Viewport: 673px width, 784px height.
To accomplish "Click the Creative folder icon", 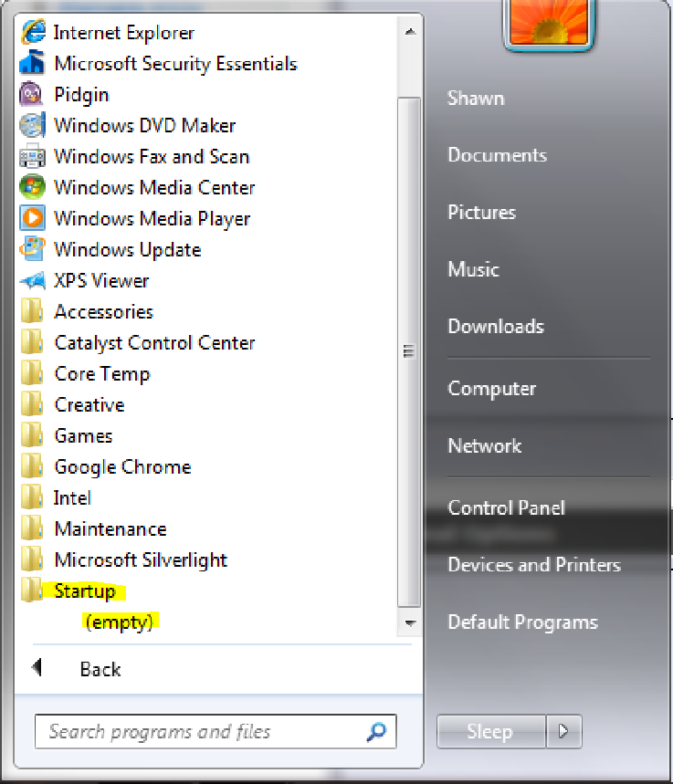I will [32, 404].
